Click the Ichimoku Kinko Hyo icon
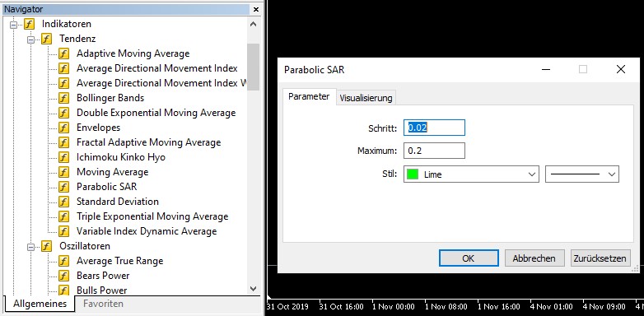Viewport: 644px width, 316px height. pyautogui.click(x=63, y=157)
